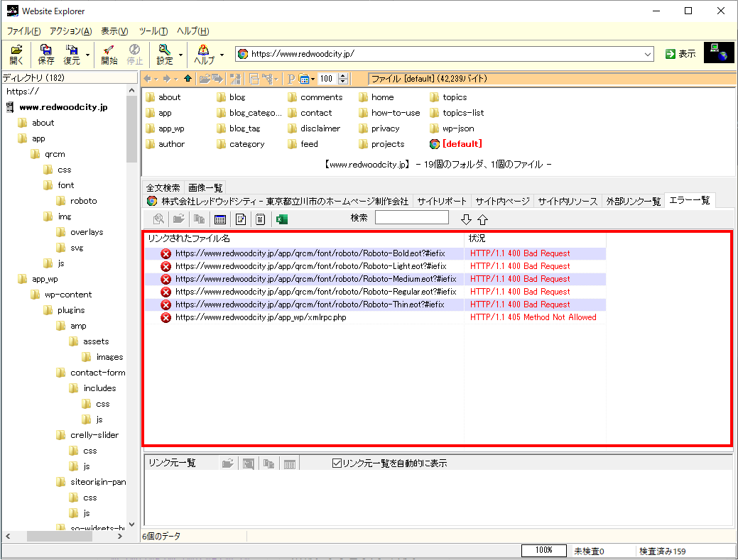Export the error list to Excel
Screen dimensions: 738x560
pos(282,219)
